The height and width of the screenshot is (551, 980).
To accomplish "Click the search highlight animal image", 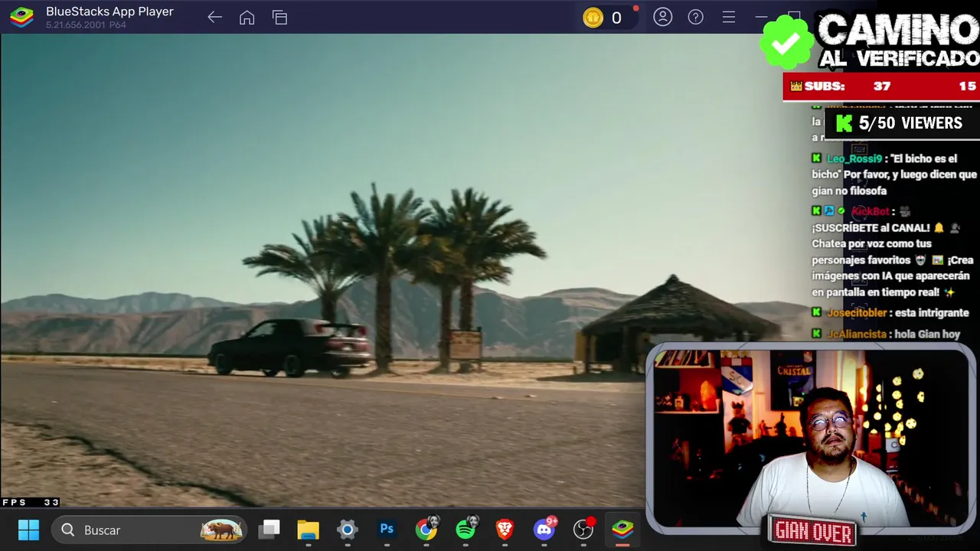I will pos(221,530).
